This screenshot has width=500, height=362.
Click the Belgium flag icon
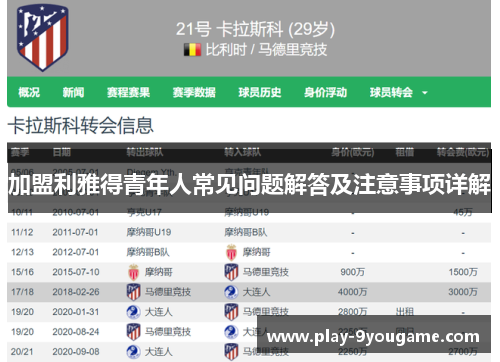click(x=192, y=50)
